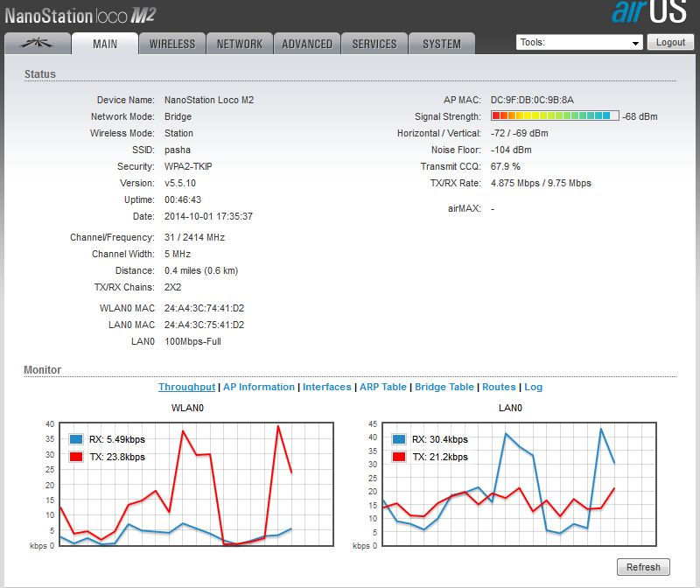The height and width of the screenshot is (588, 700).
Task: Click the Uptime value 00:46:43
Action: (183, 199)
